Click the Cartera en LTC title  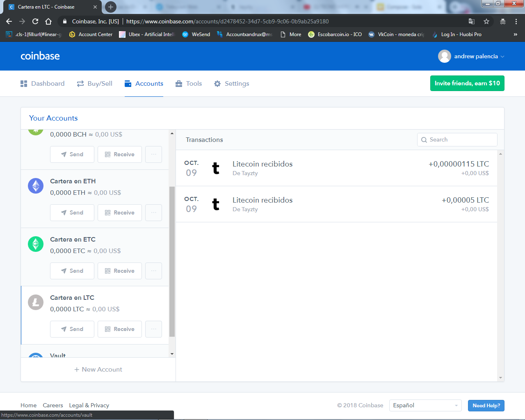(x=72, y=298)
